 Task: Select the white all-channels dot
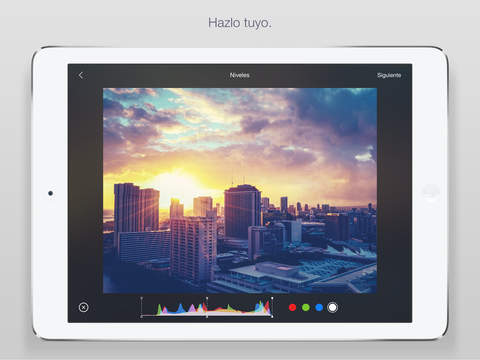pos(332,307)
